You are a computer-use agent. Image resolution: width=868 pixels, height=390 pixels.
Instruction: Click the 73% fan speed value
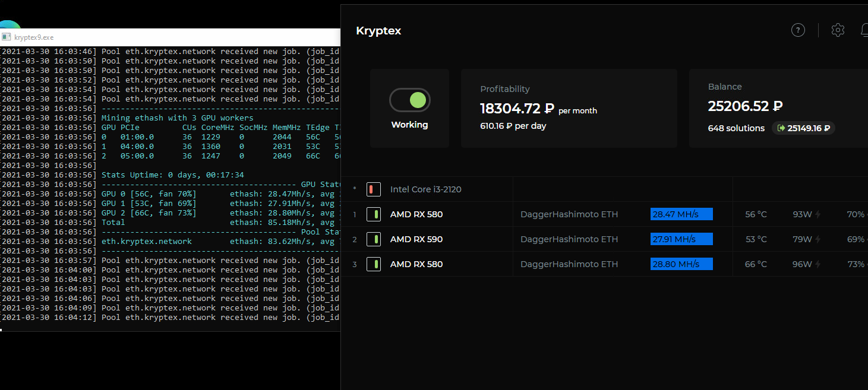point(856,264)
